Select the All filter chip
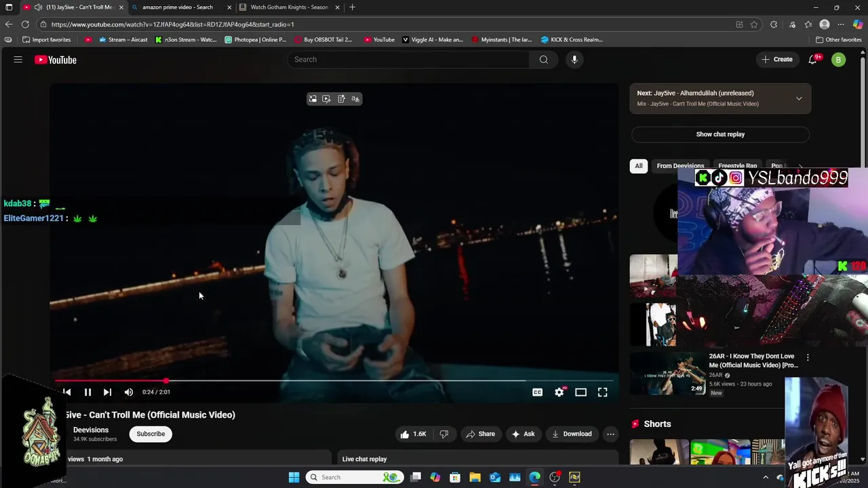Image resolution: width=868 pixels, height=488 pixels. pyautogui.click(x=638, y=166)
